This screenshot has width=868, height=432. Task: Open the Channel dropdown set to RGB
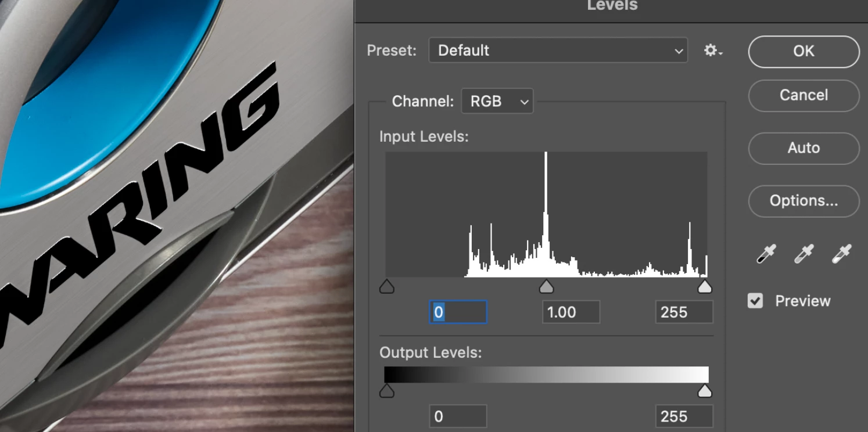pyautogui.click(x=497, y=101)
